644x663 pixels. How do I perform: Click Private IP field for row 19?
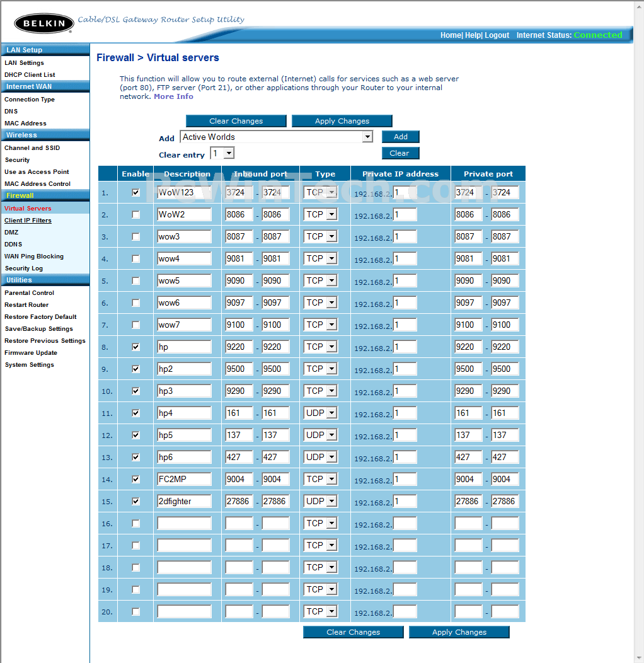point(405,589)
